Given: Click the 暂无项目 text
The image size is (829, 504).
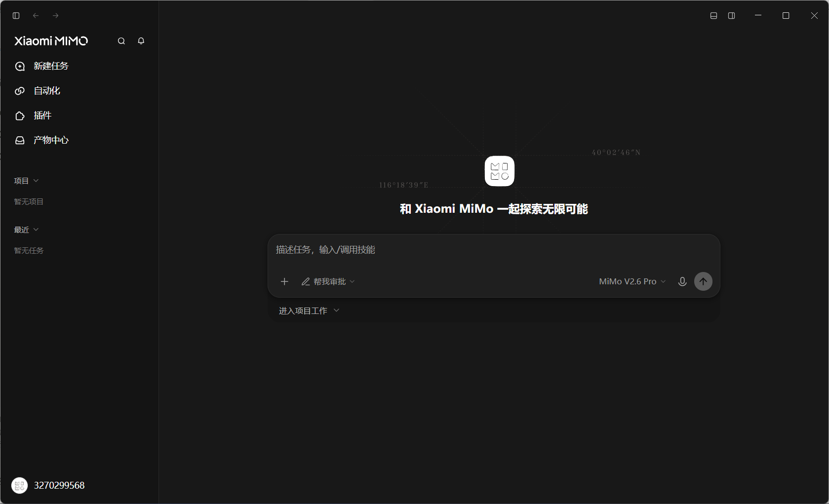Looking at the screenshot, I should point(29,201).
